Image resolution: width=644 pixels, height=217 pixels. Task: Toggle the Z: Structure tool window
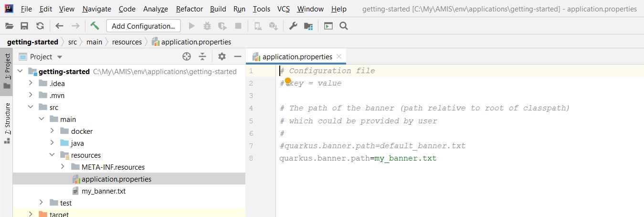click(x=7, y=122)
